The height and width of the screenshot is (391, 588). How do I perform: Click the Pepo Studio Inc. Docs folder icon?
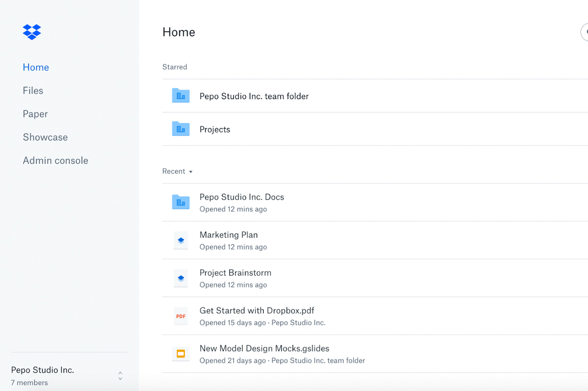[181, 202]
